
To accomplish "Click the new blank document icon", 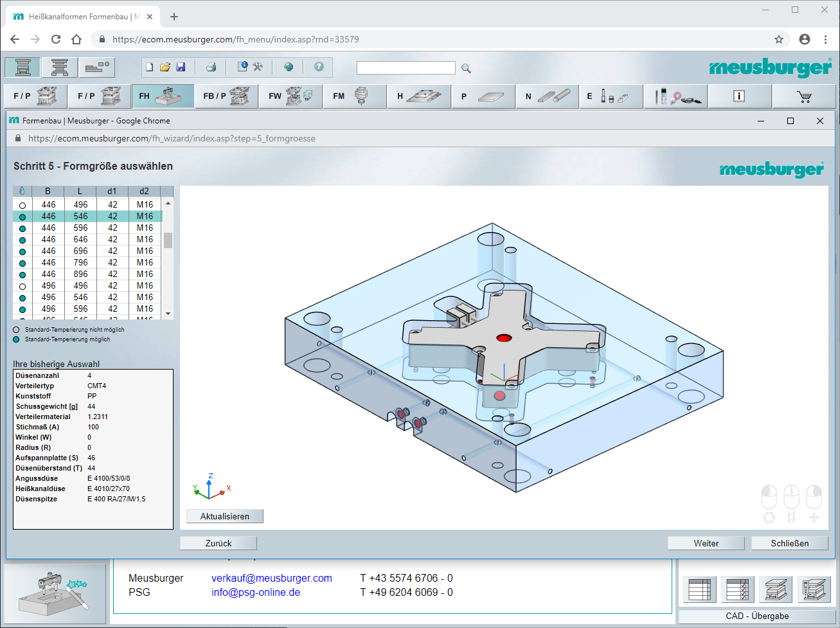I will click(x=150, y=67).
